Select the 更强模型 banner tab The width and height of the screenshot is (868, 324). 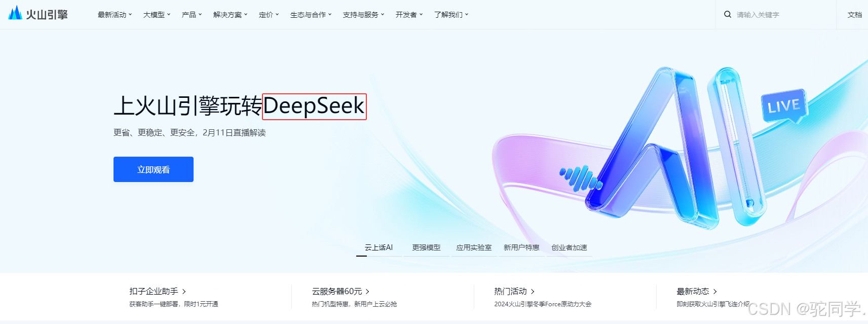click(x=426, y=247)
